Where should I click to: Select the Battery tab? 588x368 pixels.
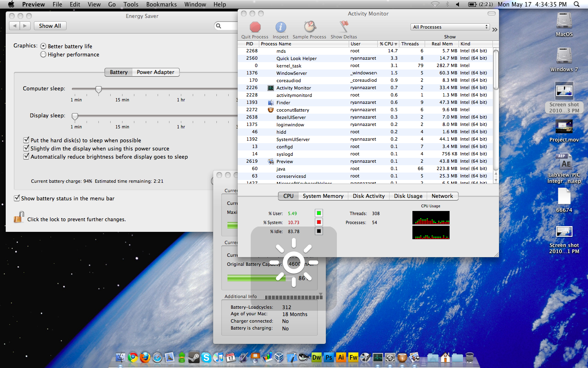click(118, 72)
